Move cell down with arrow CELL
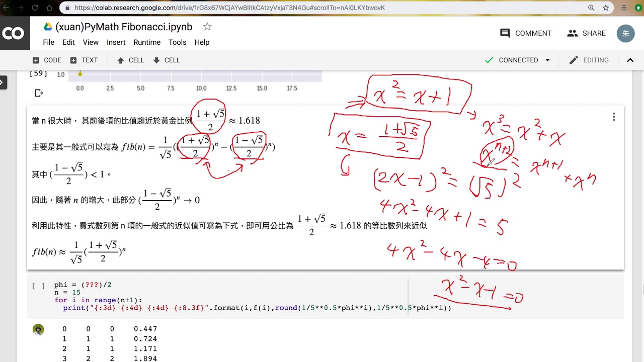 (166, 60)
